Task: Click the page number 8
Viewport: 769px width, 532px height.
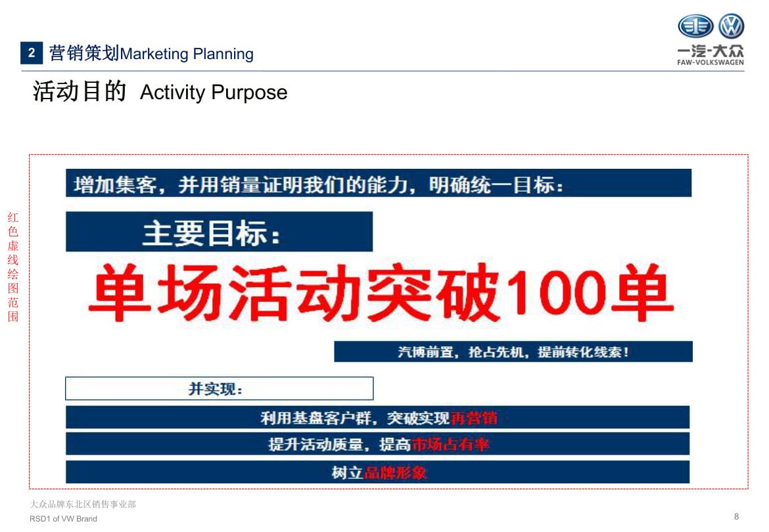Action: pyautogui.click(x=736, y=516)
